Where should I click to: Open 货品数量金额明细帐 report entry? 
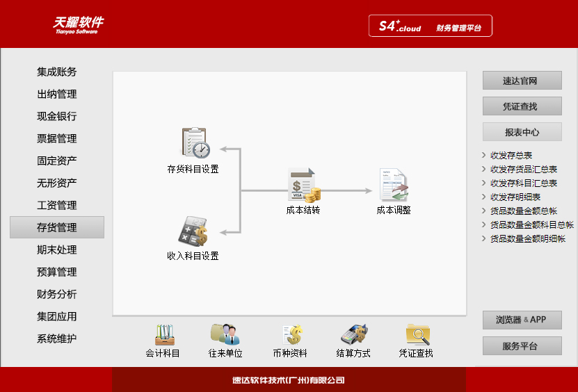(x=528, y=239)
